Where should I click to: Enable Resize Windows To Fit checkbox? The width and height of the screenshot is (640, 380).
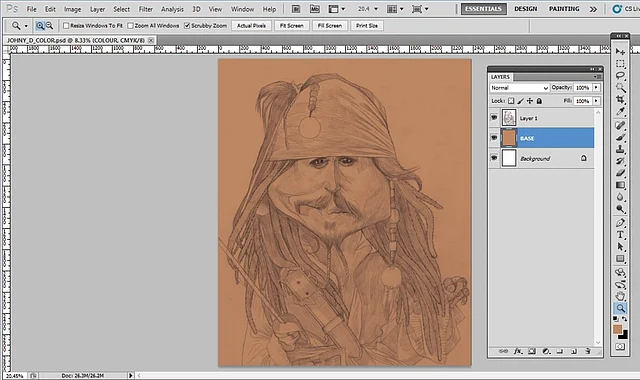pyautogui.click(x=66, y=26)
